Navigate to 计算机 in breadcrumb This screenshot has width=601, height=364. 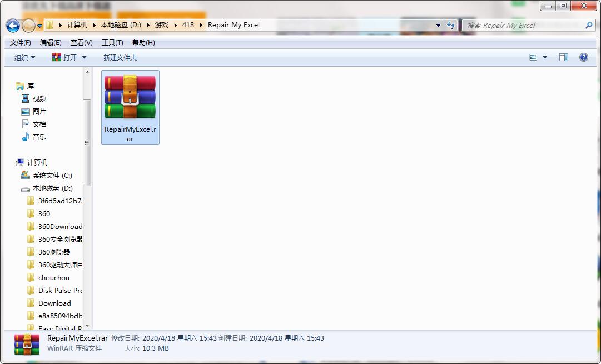pos(77,25)
